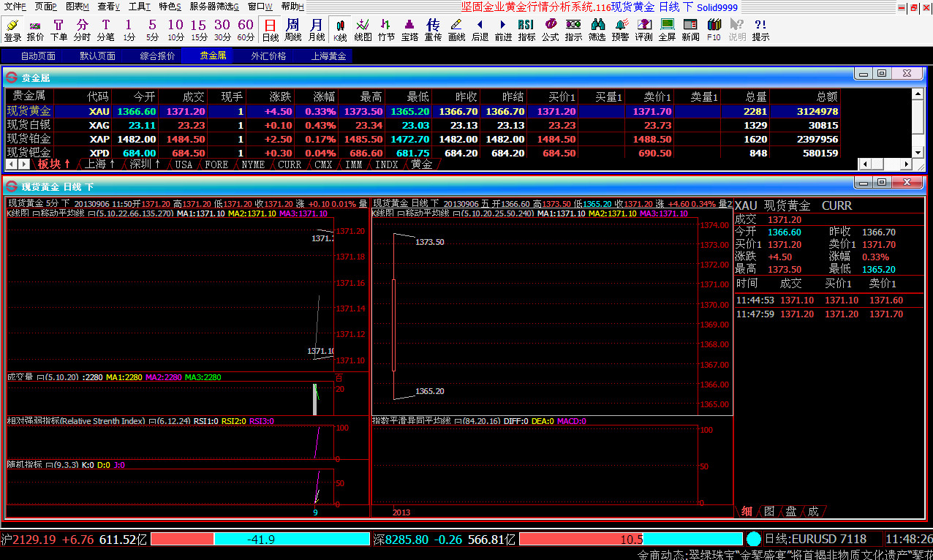Switch to the 上海黄金 page tab
This screenshot has height=560, width=933.
coord(328,56)
